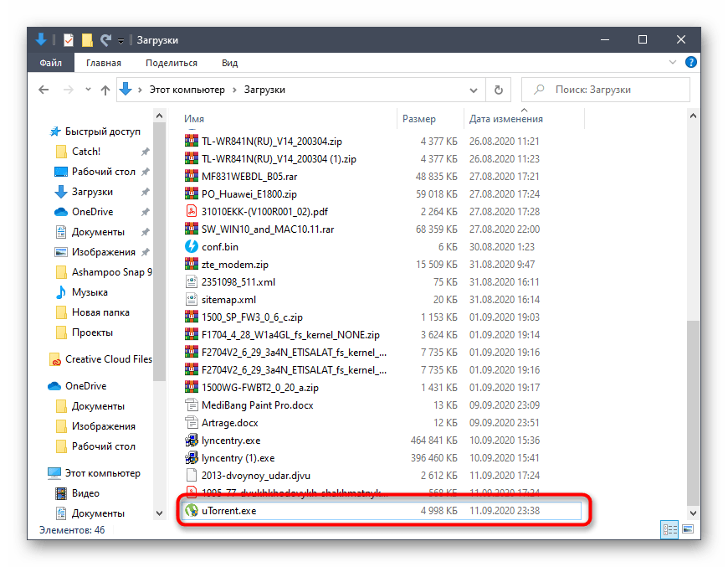Screen dimensions: 728x567
Task: Select the 31010EKK PDF file icon
Action: [191, 211]
